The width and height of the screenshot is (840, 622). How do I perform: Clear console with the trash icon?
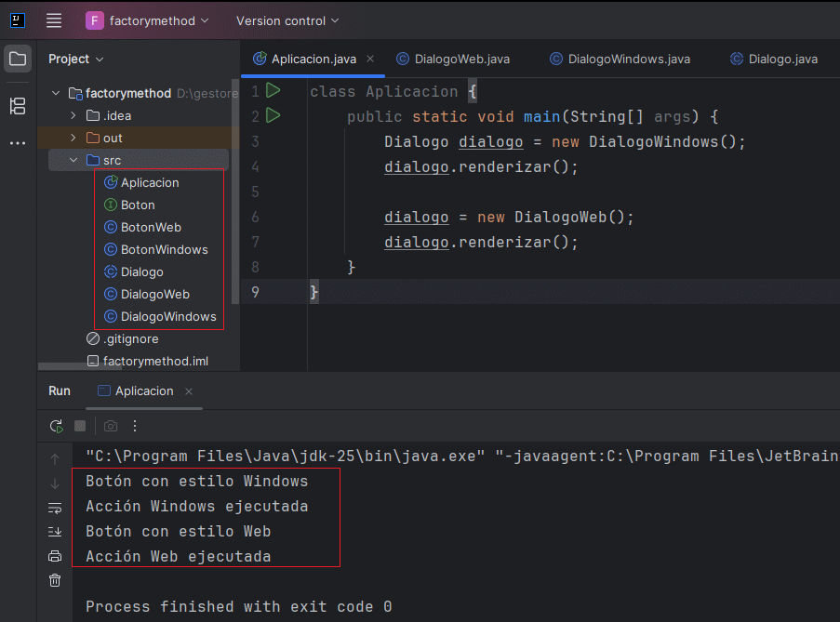point(55,580)
